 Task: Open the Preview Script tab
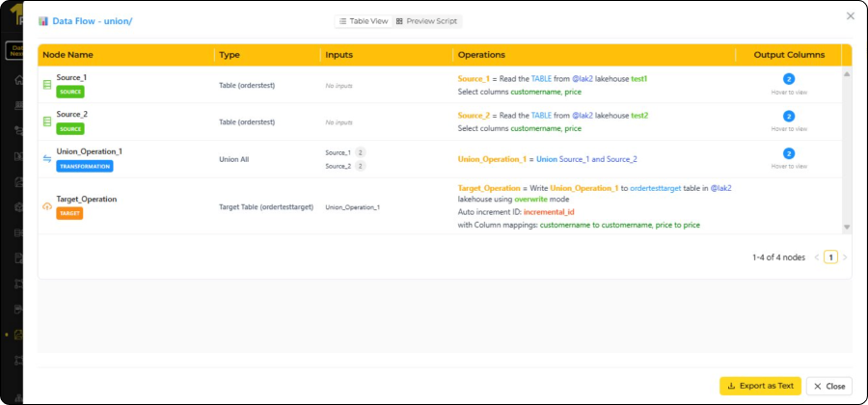(x=427, y=21)
